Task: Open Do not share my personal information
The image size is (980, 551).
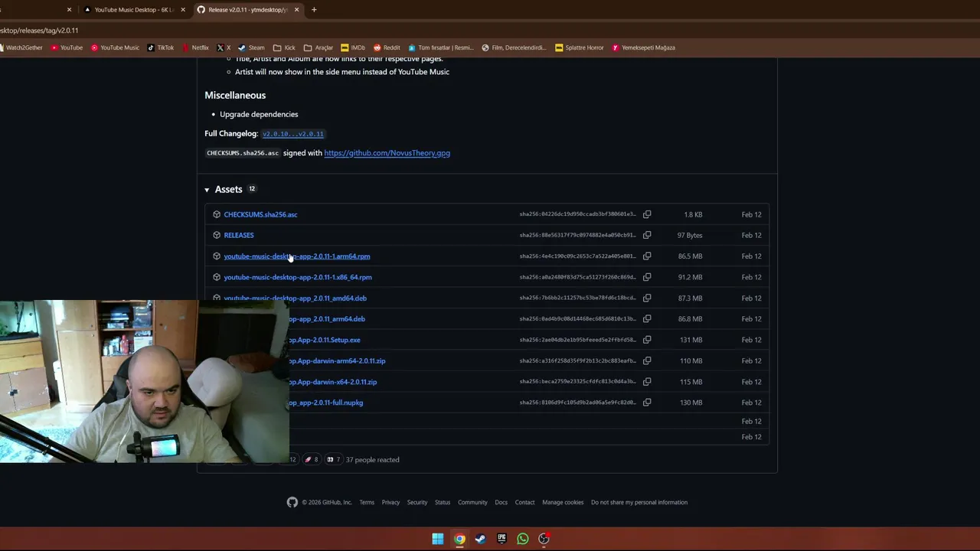Action: click(x=639, y=502)
